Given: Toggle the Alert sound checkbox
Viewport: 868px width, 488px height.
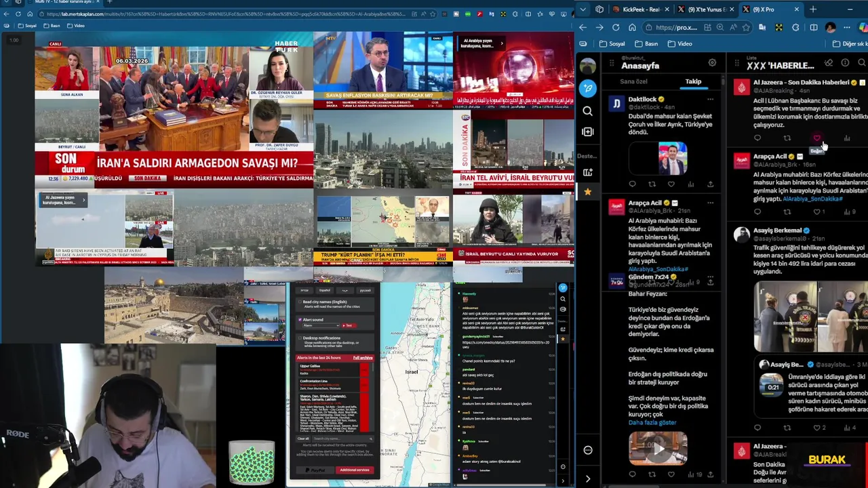Looking at the screenshot, I should point(300,319).
